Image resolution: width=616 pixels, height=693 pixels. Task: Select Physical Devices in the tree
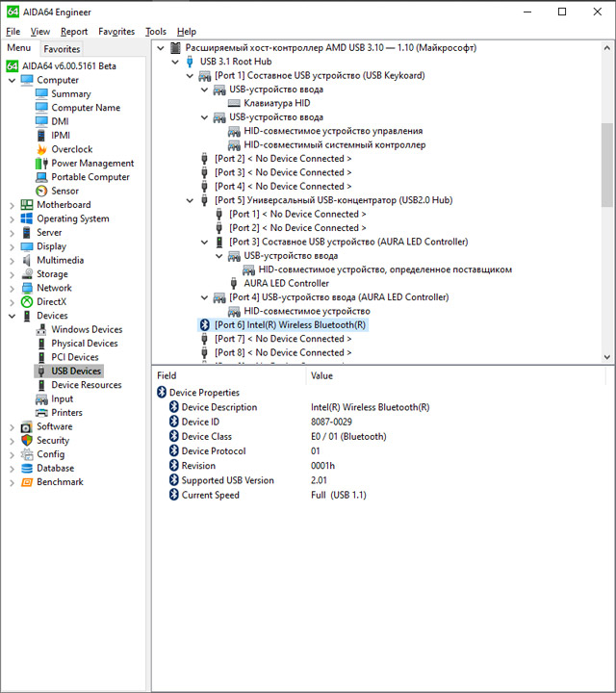coord(85,344)
